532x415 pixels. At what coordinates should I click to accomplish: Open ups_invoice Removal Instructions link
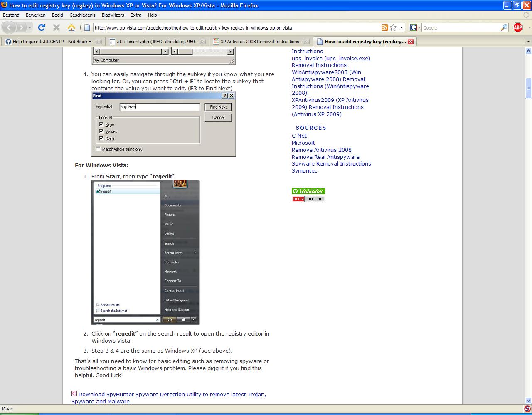[331, 62]
